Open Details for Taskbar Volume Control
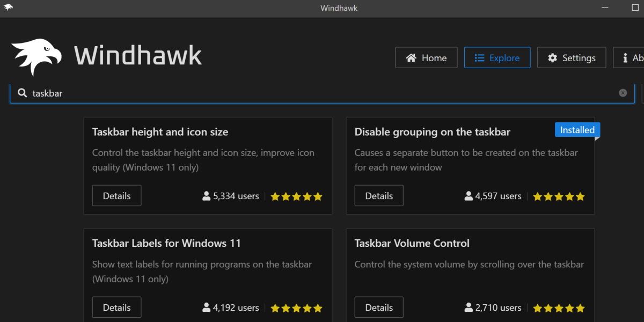The width and height of the screenshot is (644, 322). pyautogui.click(x=379, y=307)
